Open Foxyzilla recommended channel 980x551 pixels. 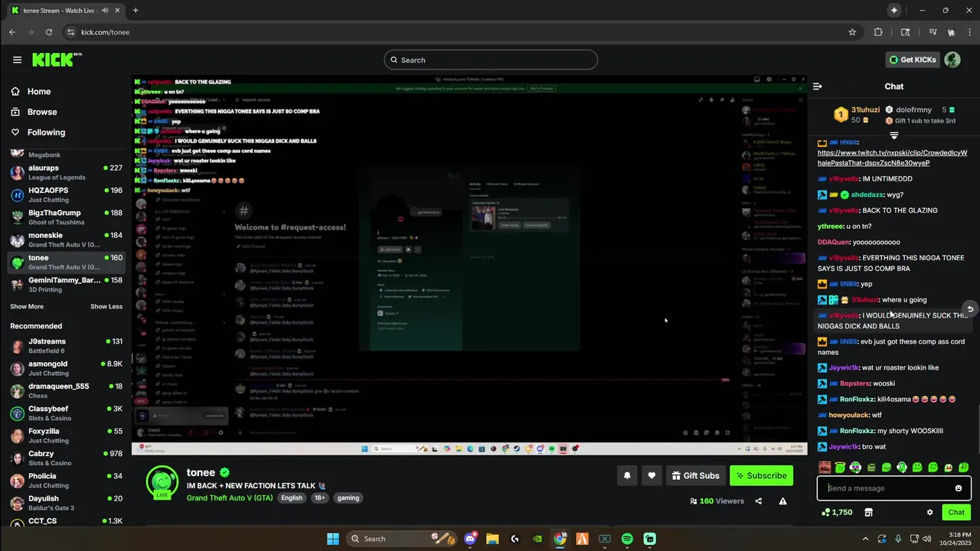pos(66,435)
